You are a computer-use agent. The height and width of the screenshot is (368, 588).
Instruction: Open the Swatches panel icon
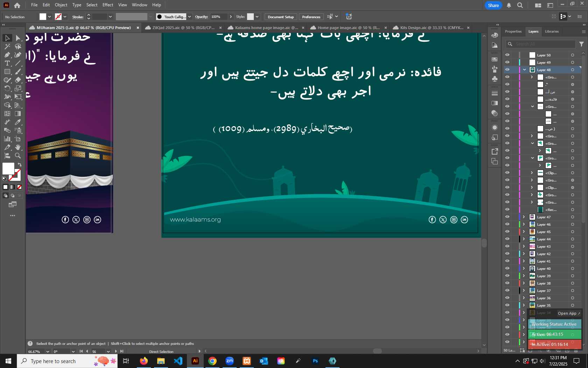pyautogui.click(x=495, y=59)
